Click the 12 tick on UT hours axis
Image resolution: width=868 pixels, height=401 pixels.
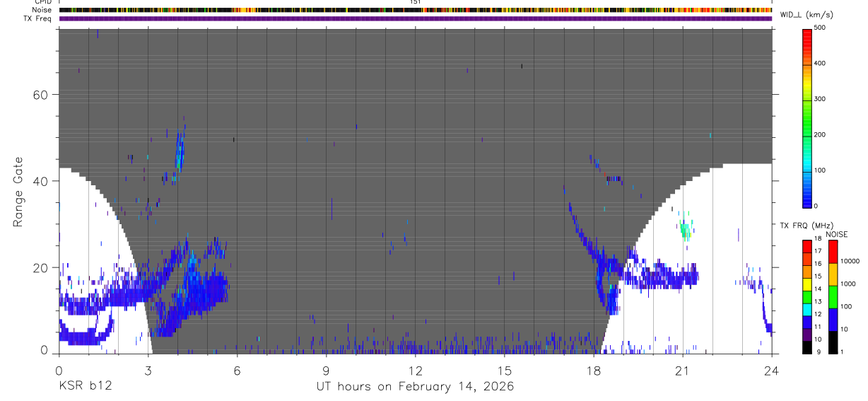click(x=415, y=370)
